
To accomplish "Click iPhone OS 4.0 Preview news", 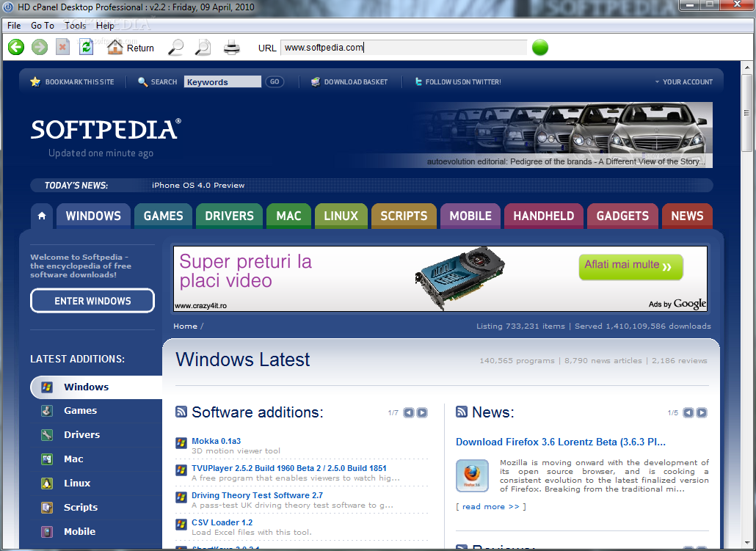I will (x=198, y=185).
